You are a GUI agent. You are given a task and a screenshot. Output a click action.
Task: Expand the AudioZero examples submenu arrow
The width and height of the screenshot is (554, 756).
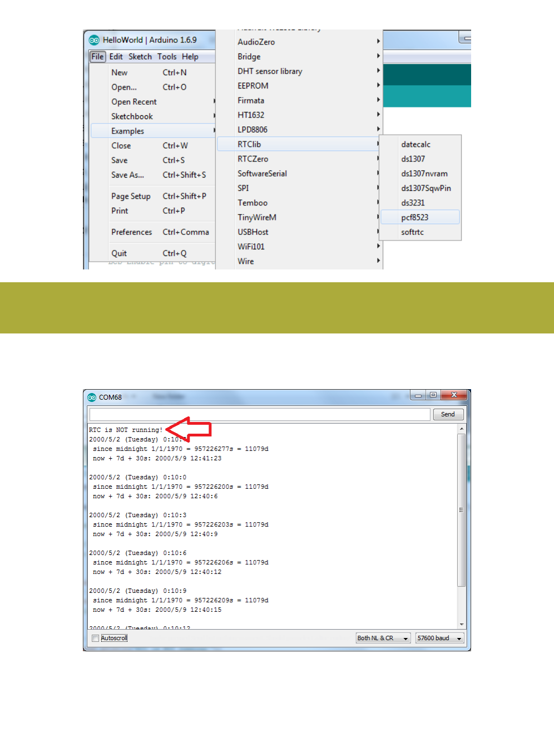click(x=378, y=41)
